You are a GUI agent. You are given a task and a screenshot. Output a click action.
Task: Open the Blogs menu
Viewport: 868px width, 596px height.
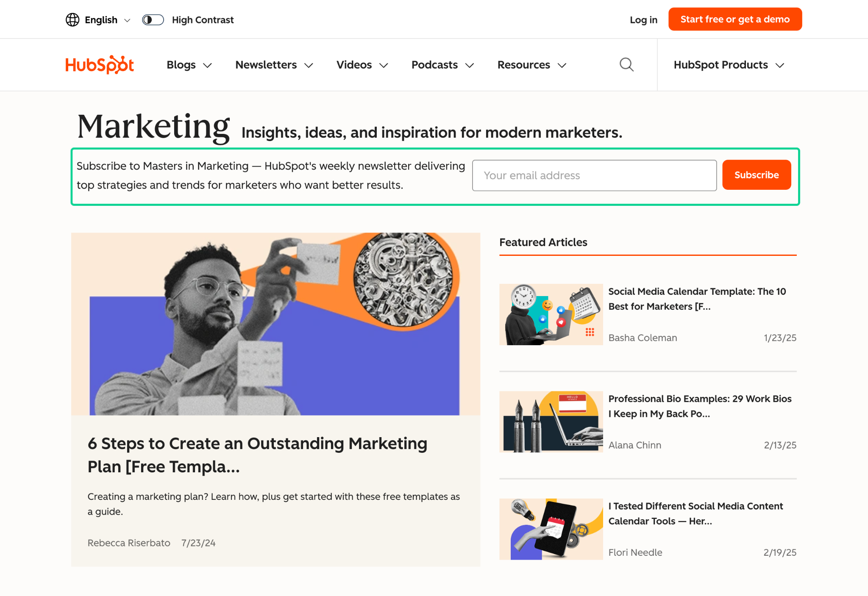[188, 65]
